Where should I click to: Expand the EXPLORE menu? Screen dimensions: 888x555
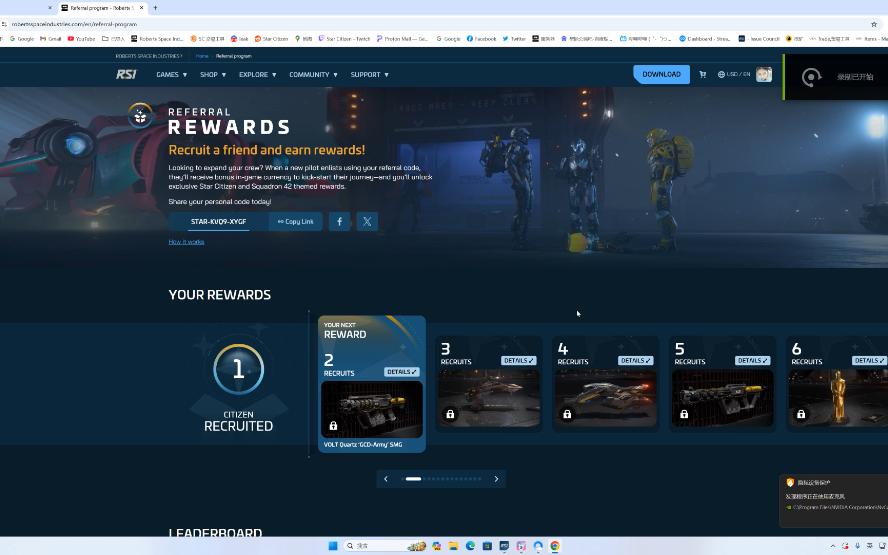(x=258, y=74)
